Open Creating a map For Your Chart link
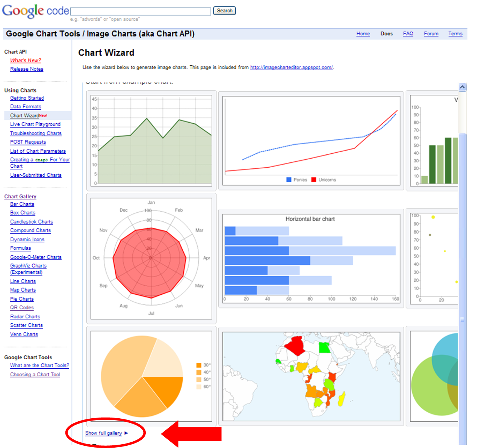Viewport: 484px width, 448px height. [x=40, y=163]
